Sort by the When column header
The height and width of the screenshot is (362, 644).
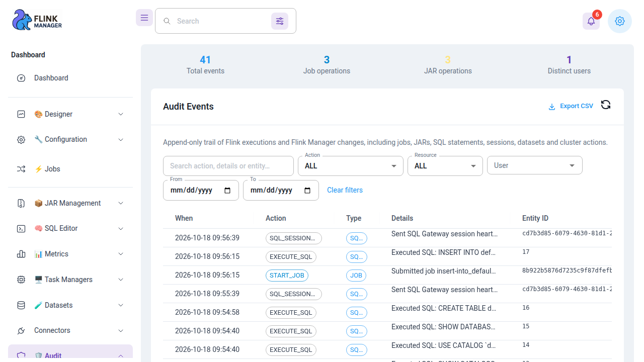[x=184, y=218]
